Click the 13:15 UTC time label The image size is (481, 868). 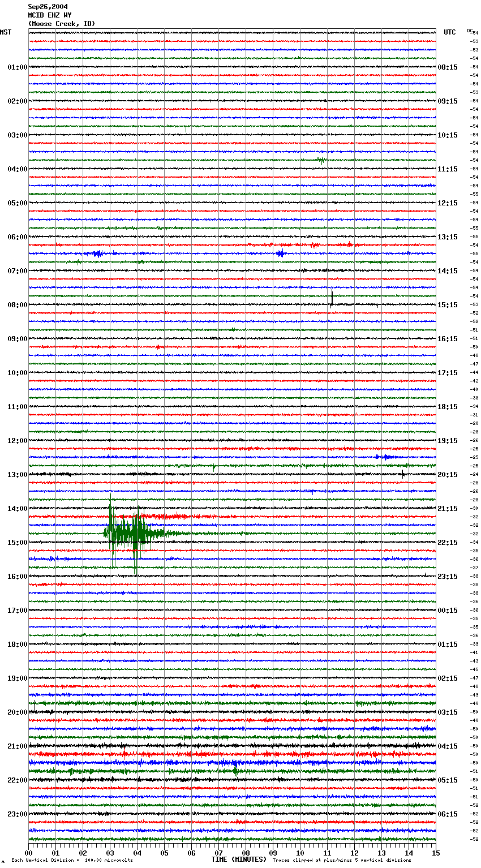pyautogui.click(x=448, y=237)
